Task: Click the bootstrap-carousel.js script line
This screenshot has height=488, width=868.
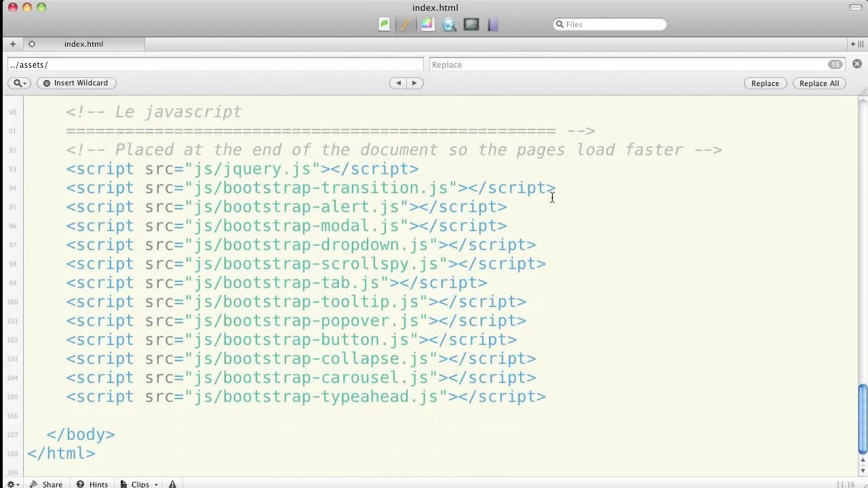Action: (x=301, y=378)
